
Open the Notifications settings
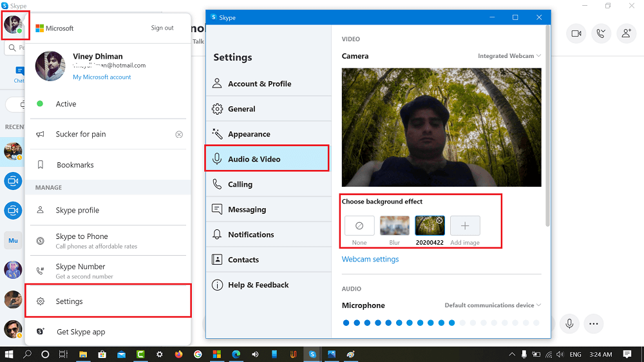tap(268, 234)
